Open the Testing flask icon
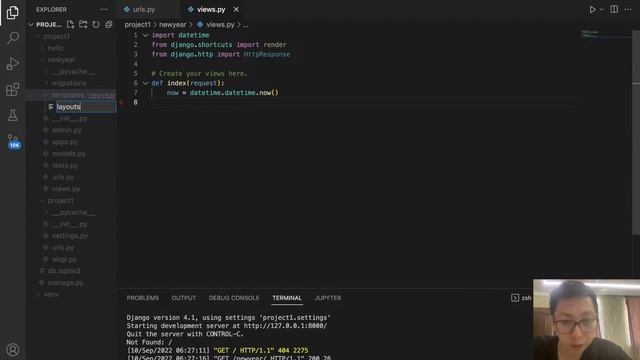This screenshot has height=360, width=640. click(x=13, y=115)
